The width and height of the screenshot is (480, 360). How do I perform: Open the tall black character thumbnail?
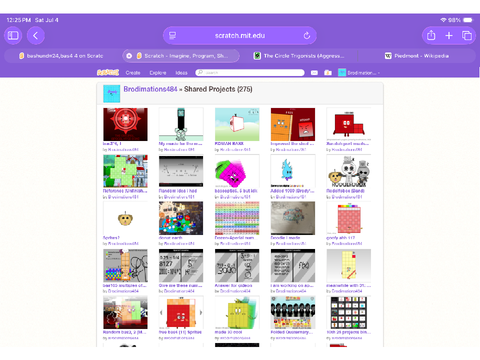(181, 124)
